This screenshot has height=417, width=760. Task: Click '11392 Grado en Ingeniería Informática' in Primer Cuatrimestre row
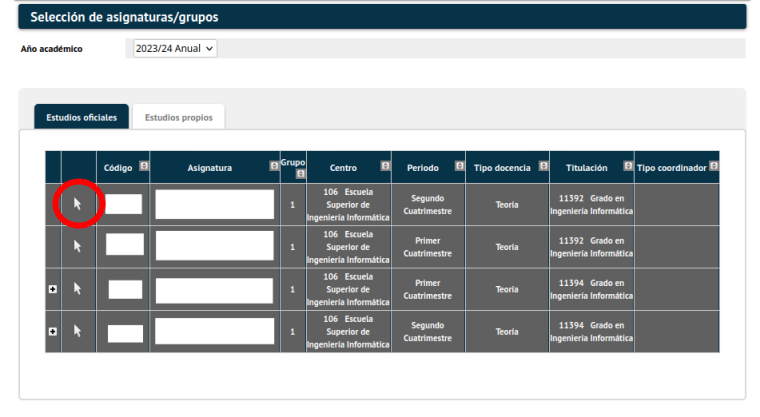[591, 247]
